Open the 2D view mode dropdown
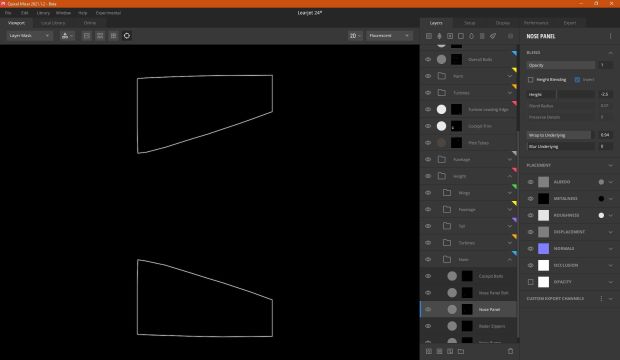620x360 pixels. pyautogui.click(x=355, y=36)
